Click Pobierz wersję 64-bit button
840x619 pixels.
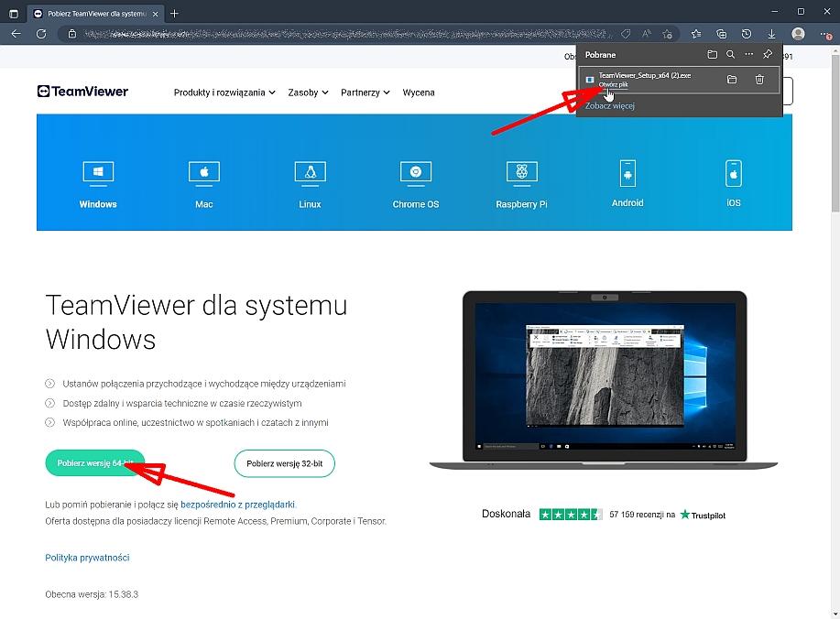(95, 463)
